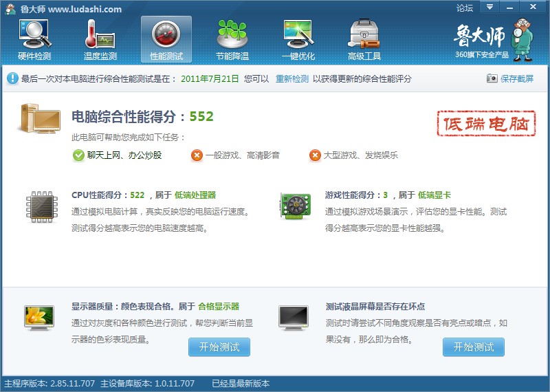Click the 聊天上网、办公炒股 text
The height and width of the screenshot is (392, 550).
click(124, 155)
